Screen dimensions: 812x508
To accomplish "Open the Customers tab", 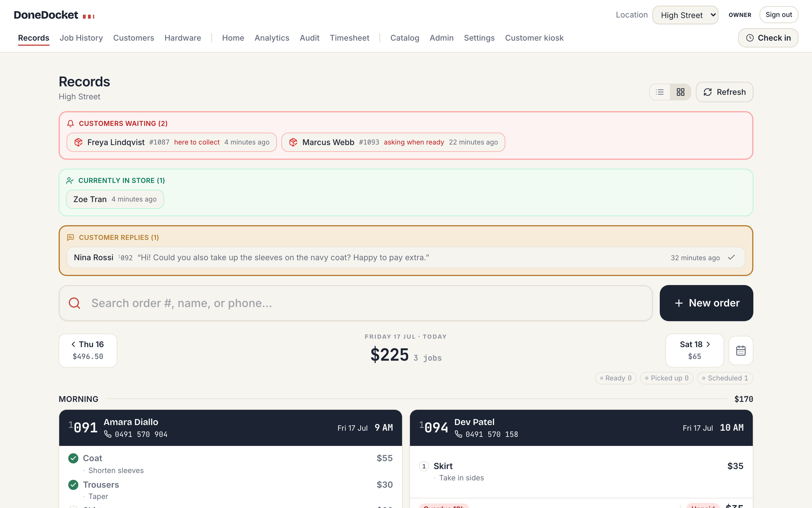I will [x=134, y=38].
